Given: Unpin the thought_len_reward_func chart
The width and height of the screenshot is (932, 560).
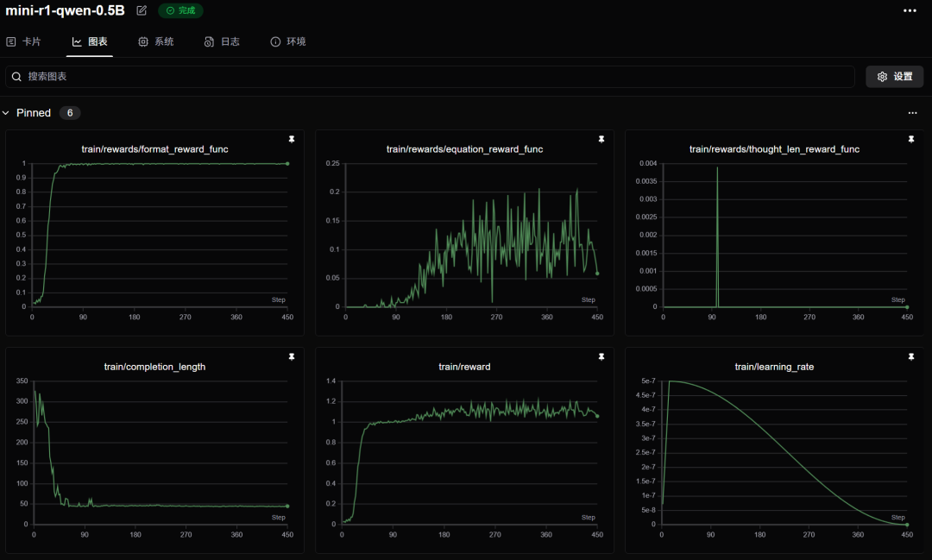Looking at the screenshot, I should (911, 139).
